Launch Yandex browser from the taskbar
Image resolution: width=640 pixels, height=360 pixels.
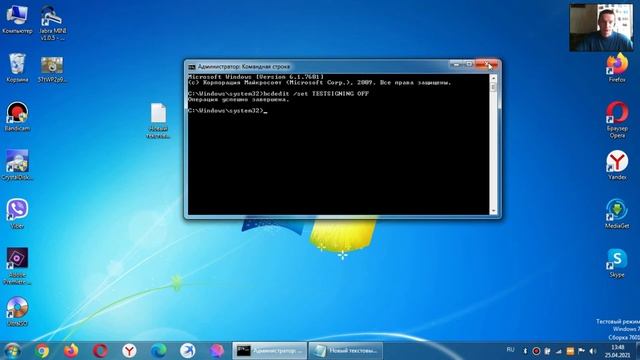point(129,351)
